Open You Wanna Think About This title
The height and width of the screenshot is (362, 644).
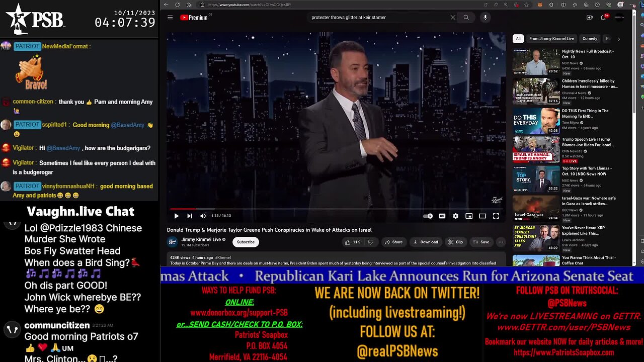coord(589,260)
